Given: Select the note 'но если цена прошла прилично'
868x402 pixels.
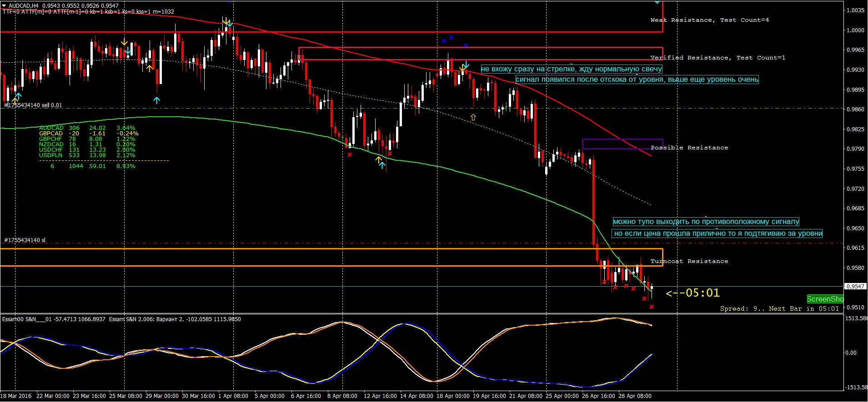Looking at the screenshot, I should (x=717, y=233).
